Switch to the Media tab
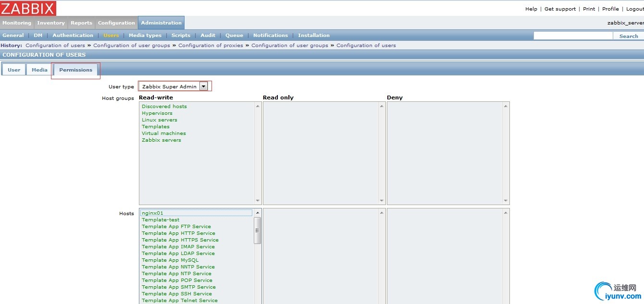The height and width of the screenshot is (304, 644). (39, 70)
